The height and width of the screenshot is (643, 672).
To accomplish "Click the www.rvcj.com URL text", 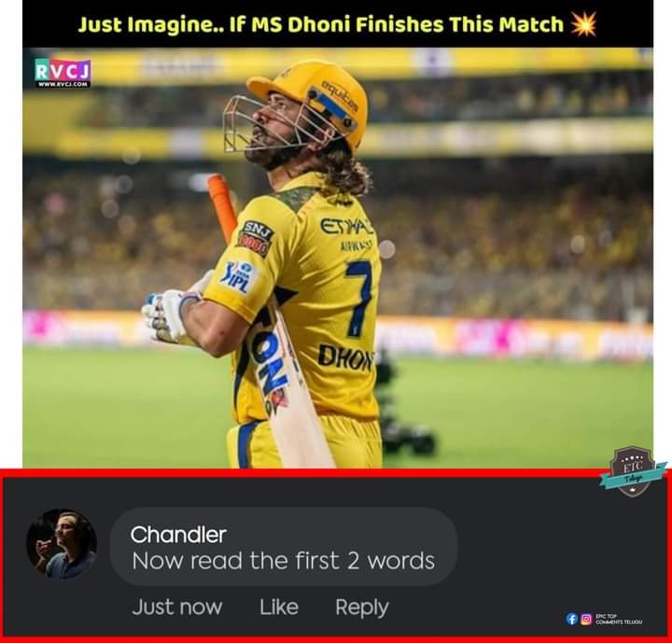I will [x=63, y=84].
